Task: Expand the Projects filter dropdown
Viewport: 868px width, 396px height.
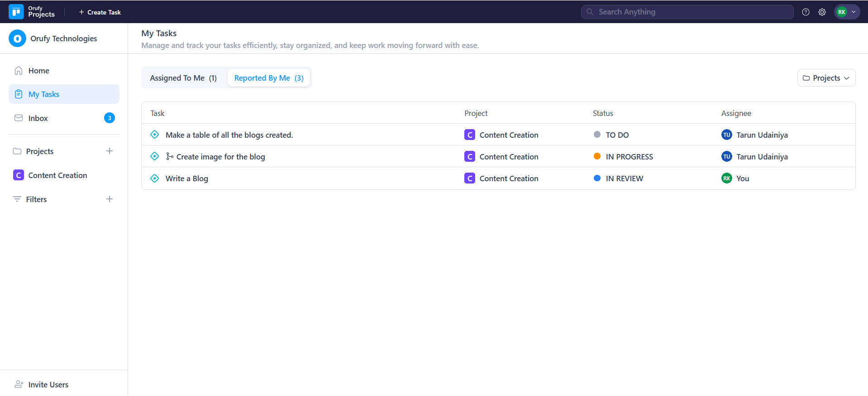Action: click(826, 78)
